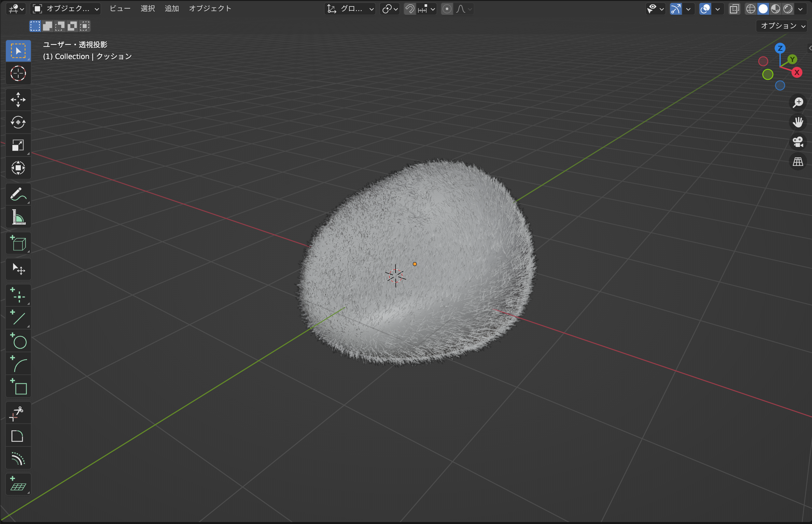Switch perspective/orthographic grid button

[x=798, y=162]
